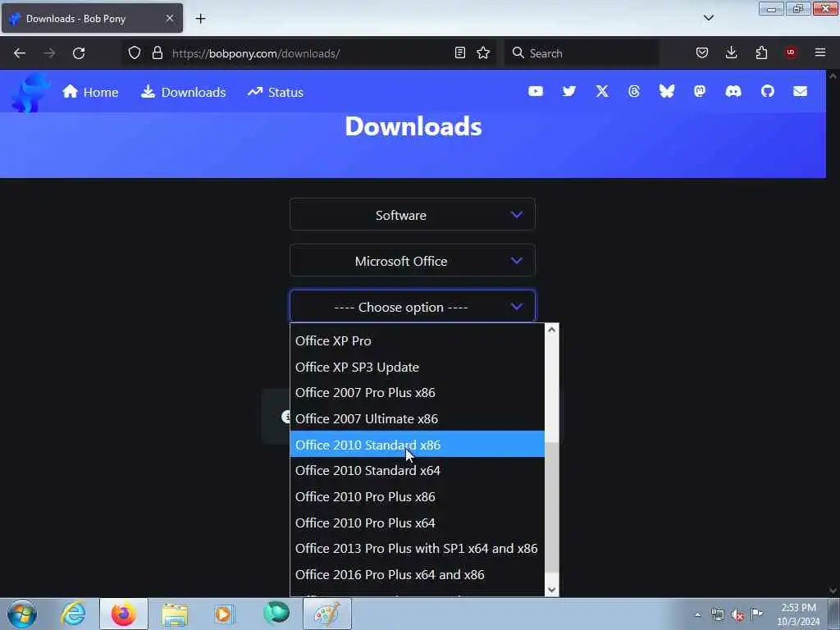Screen dimensions: 840x630
Task: Select Office XP SP3 Update option
Action: 417,367
